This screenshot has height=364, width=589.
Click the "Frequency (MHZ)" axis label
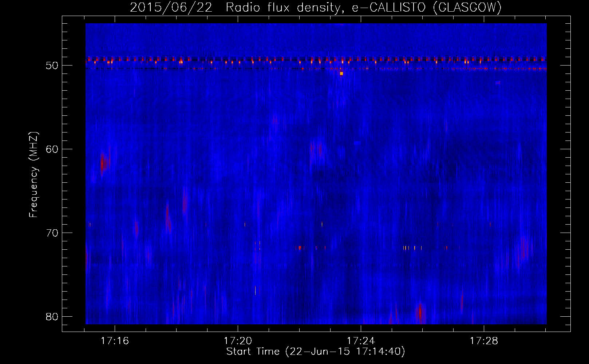[33, 175]
